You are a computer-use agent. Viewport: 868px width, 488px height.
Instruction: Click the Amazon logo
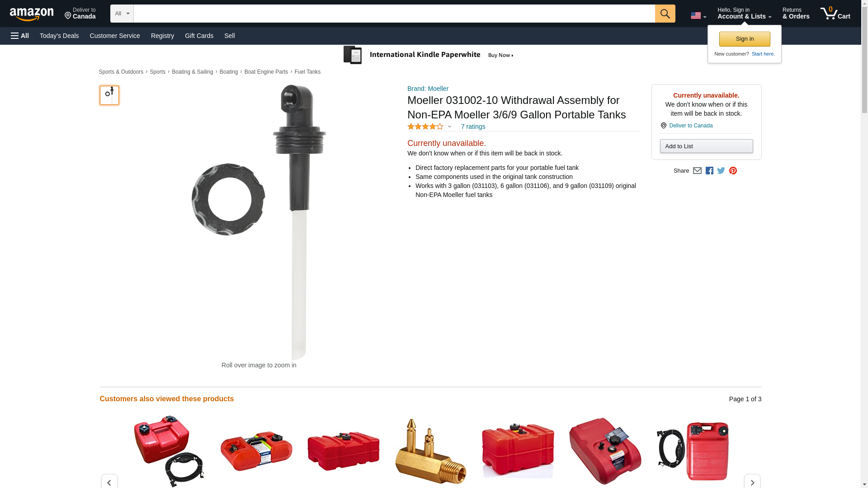click(x=32, y=14)
